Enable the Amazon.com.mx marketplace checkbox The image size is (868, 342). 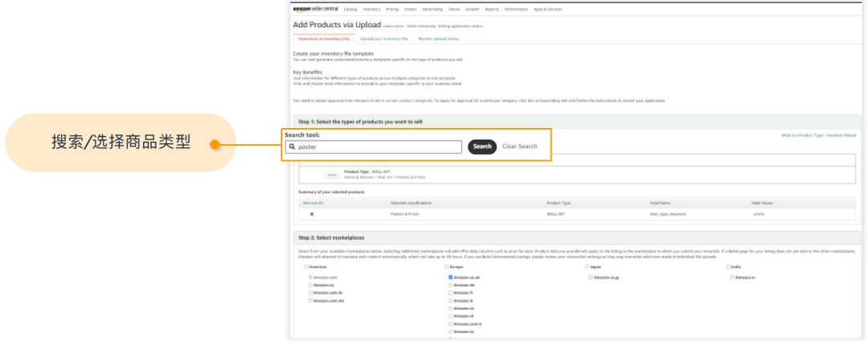[x=310, y=300]
